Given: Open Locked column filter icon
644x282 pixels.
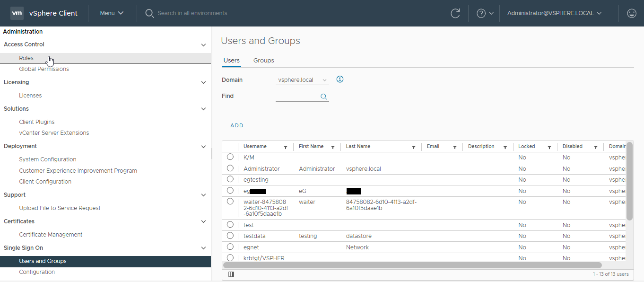Looking at the screenshot, I should (549, 147).
